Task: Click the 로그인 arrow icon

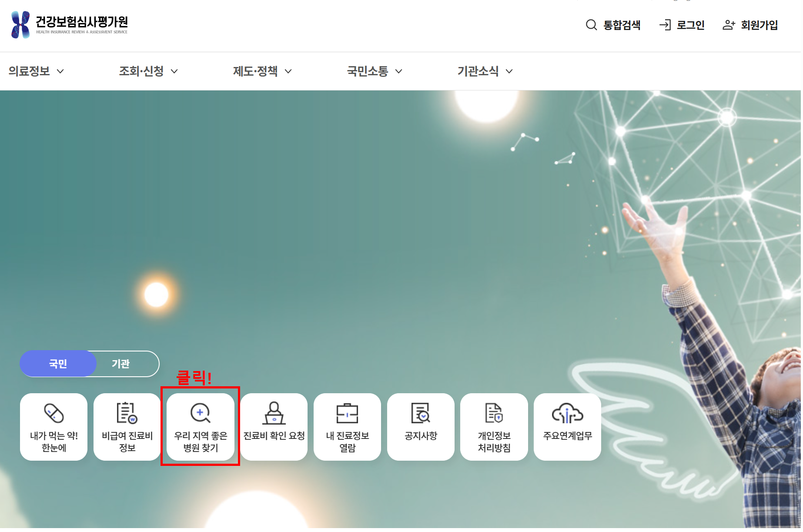Action: click(665, 25)
